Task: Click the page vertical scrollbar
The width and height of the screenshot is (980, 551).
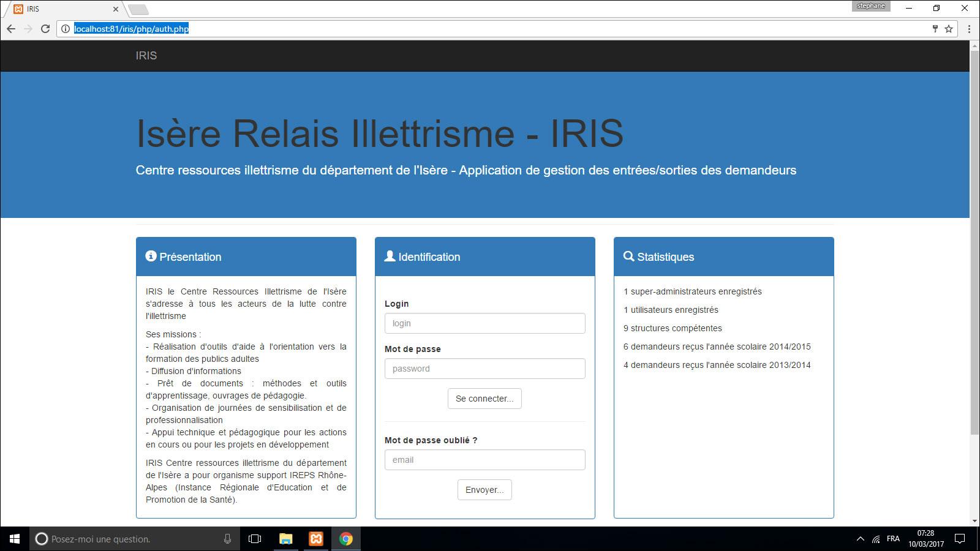Action: tap(974, 245)
